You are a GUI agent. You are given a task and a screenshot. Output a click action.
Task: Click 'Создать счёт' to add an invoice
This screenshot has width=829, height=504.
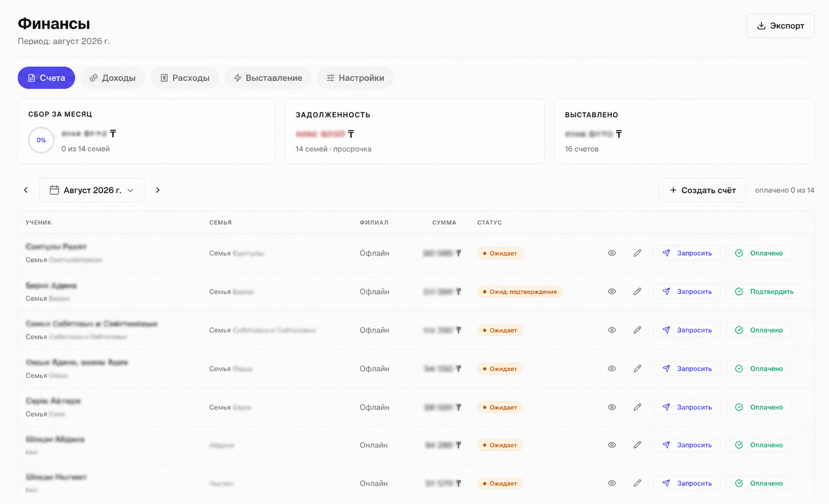pos(702,190)
